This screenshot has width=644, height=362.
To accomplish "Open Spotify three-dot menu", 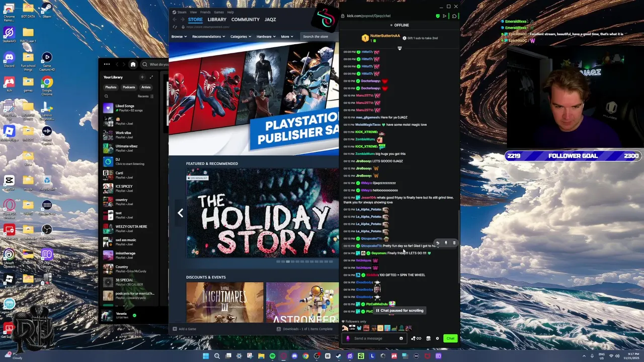I will point(107,64).
